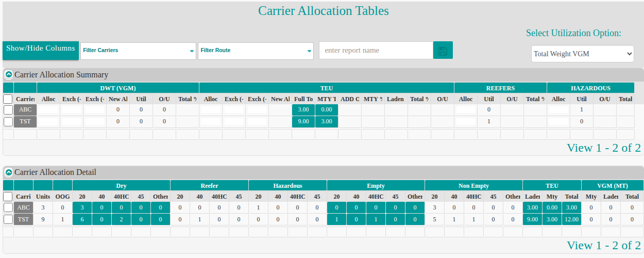
Task: Check the TST row checkbox in Detail table
Action: [8, 219]
